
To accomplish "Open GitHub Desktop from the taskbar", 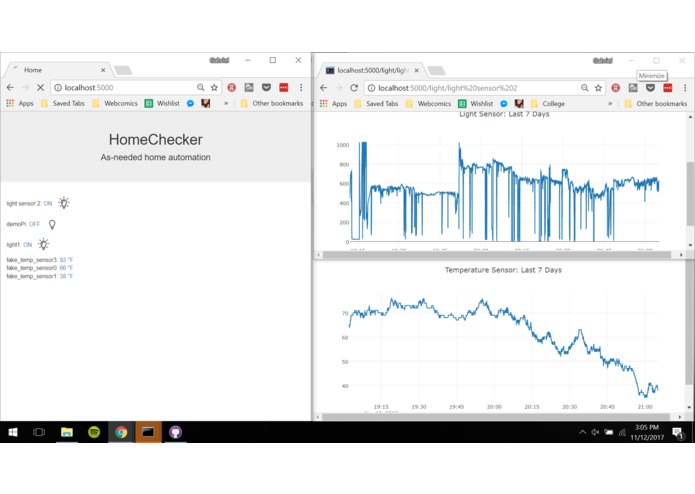I will click(x=176, y=432).
